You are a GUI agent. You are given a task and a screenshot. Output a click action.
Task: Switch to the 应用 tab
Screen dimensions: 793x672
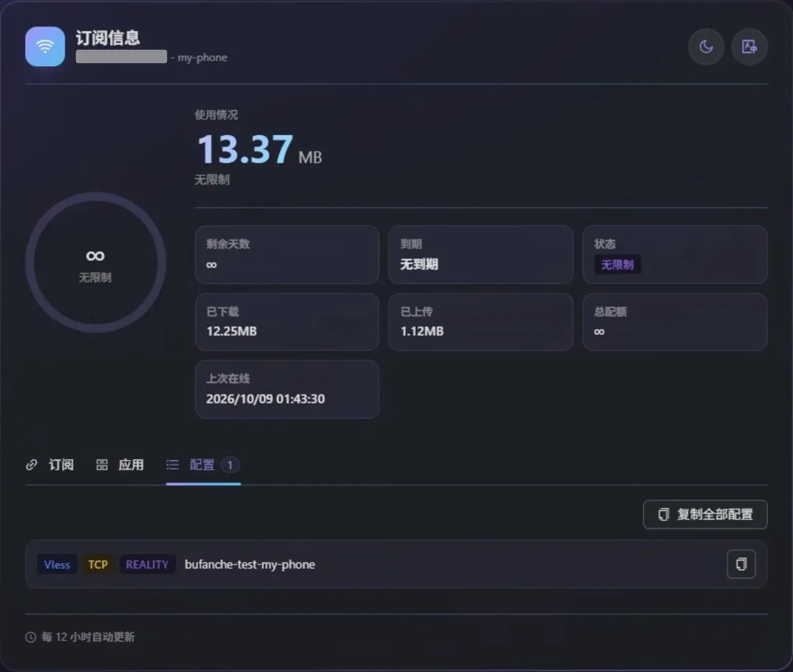[x=120, y=465]
